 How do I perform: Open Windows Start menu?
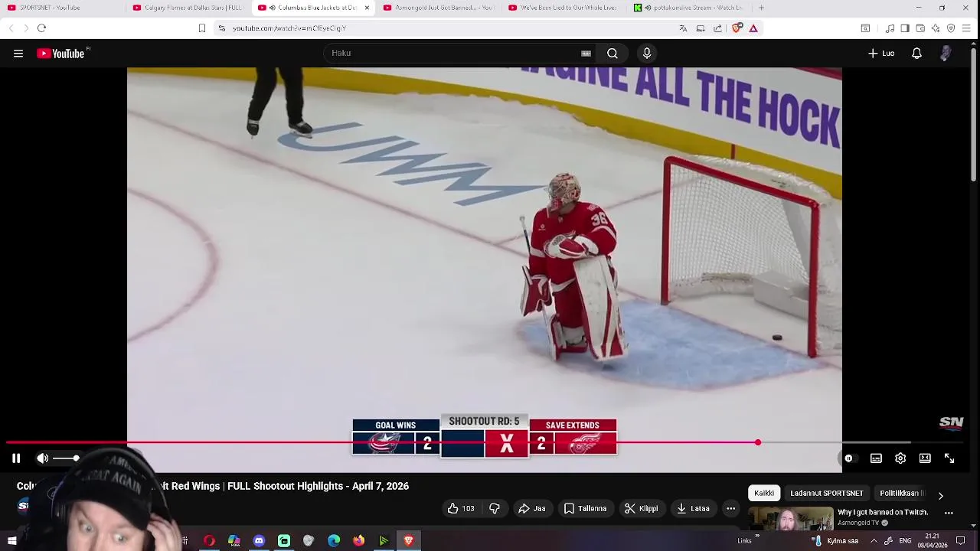coord(11,541)
